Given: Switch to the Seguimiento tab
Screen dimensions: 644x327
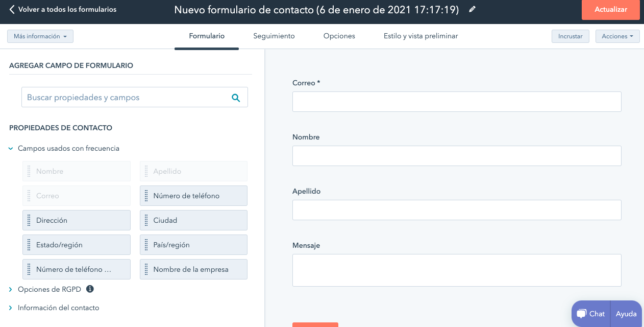Looking at the screenshot, I should (x=274, y=36).
